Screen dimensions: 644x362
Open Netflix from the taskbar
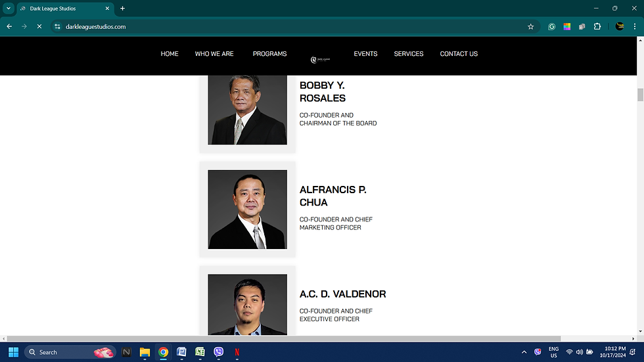[x=237, y=352]
